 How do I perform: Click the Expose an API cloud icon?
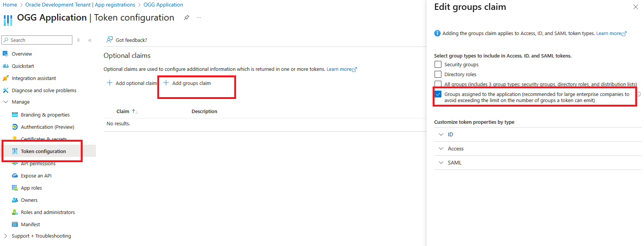[x=15, y=176]
